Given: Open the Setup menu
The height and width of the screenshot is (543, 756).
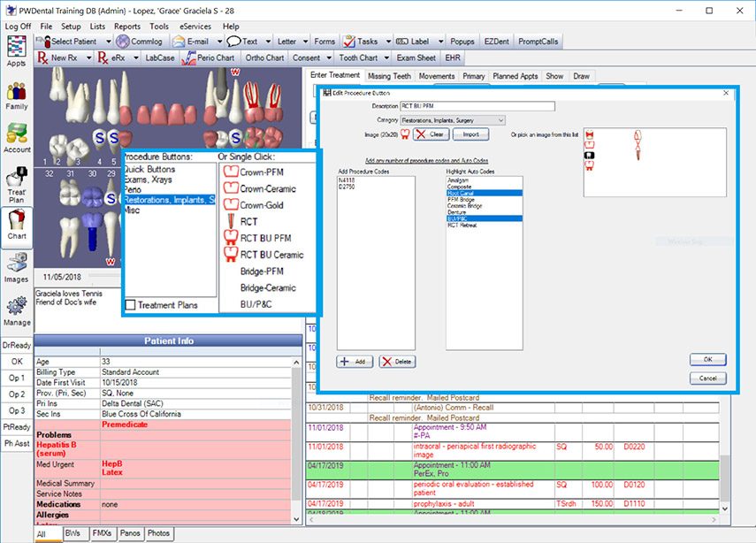Looking at the screenshot, I should [71, 27].
